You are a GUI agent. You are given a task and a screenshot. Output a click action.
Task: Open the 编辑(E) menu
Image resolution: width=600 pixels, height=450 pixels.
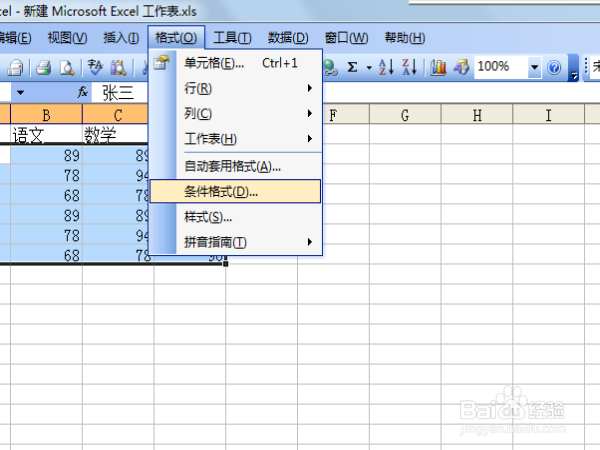(15, 38)
